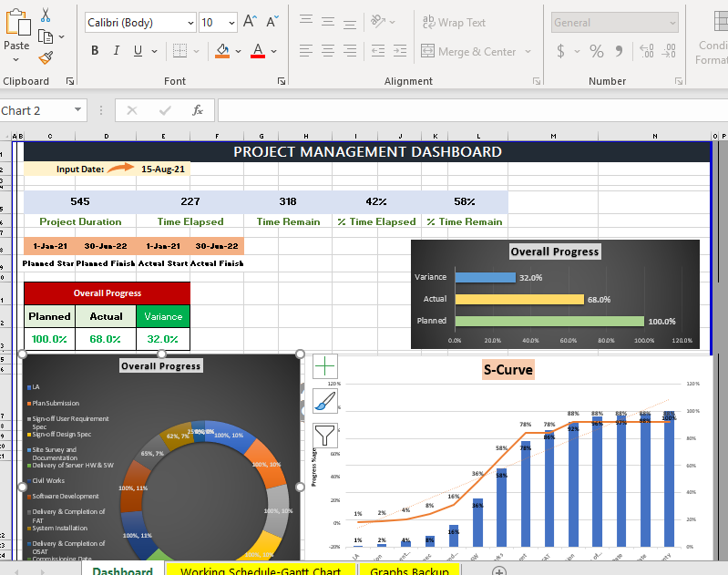Screen dimensions: 728x575
Task: Increase decimal places
Action: click(x=646, y=51)
